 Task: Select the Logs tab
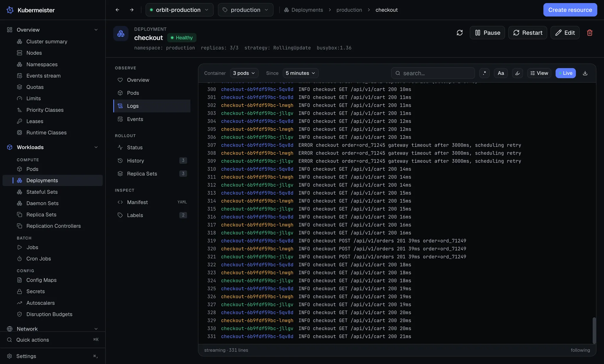click(152, 106)
